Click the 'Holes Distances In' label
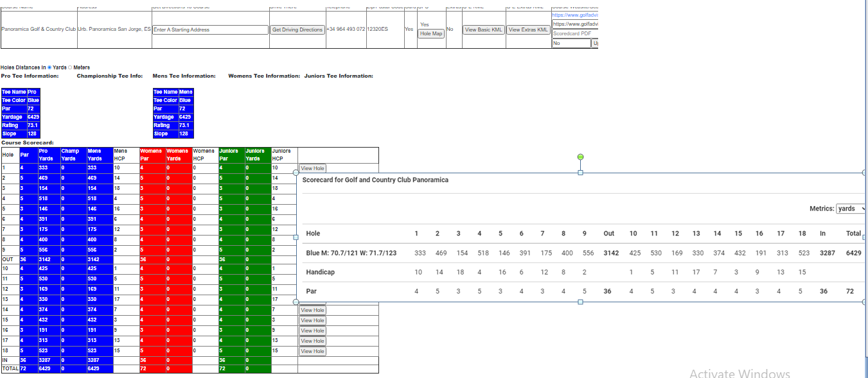The height and width of the screenshot is (378, 868). coord(23,67)
